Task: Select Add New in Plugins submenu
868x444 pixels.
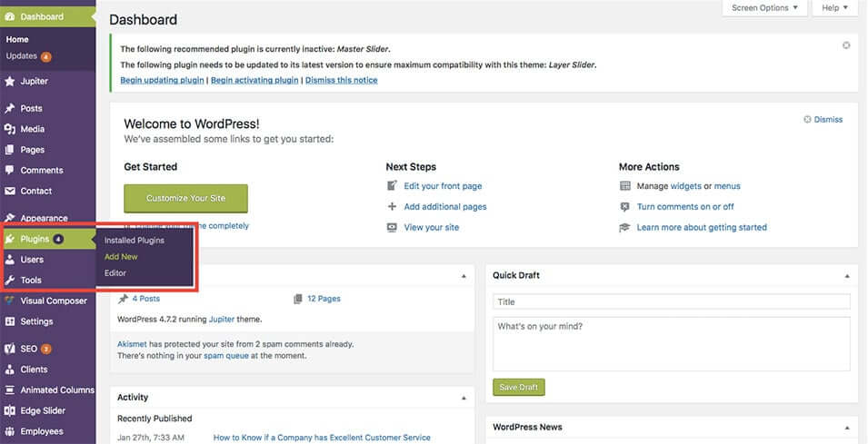Action: point(121,257)
